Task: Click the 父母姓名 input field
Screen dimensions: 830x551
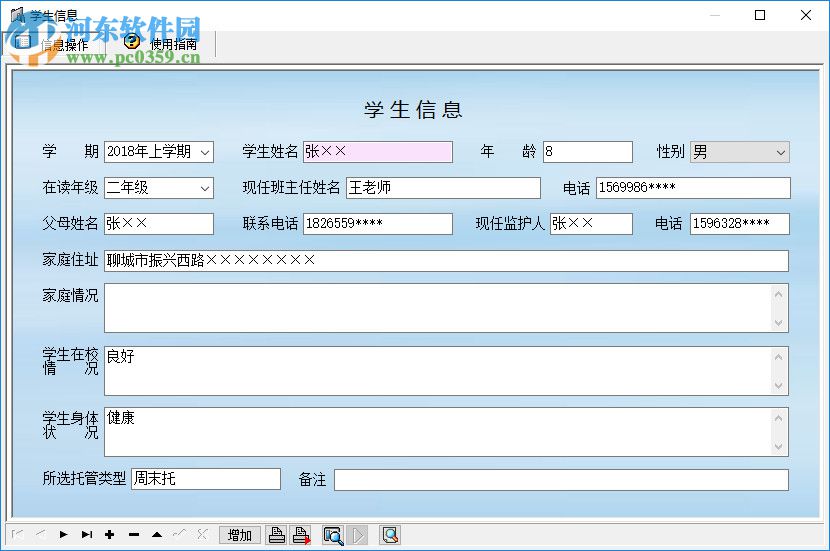Action: (x=159, y=224)
